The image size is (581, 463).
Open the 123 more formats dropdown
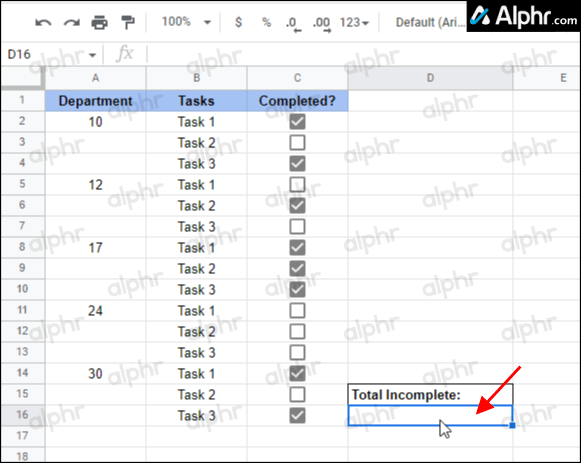[x=354, y=23]
